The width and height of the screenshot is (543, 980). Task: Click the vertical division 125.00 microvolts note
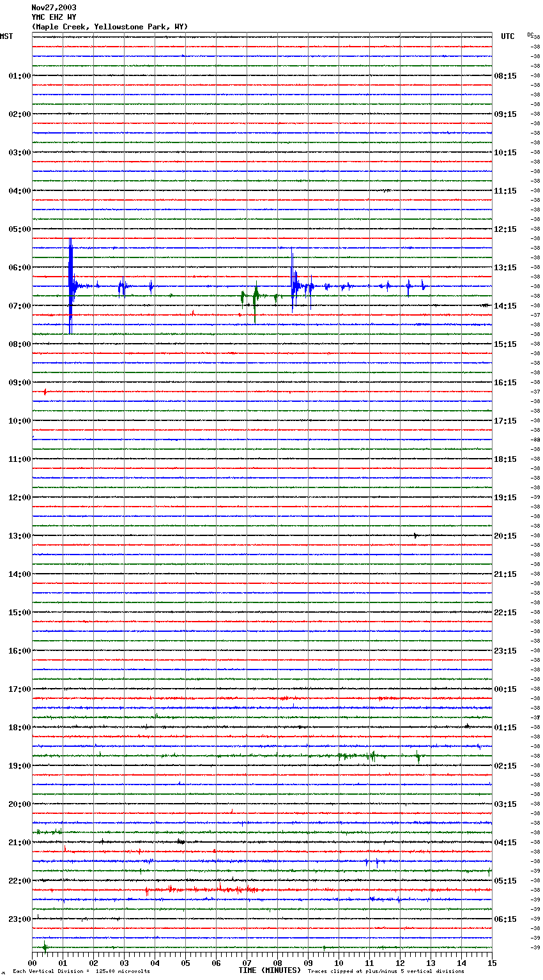click(x=81, y=972)
